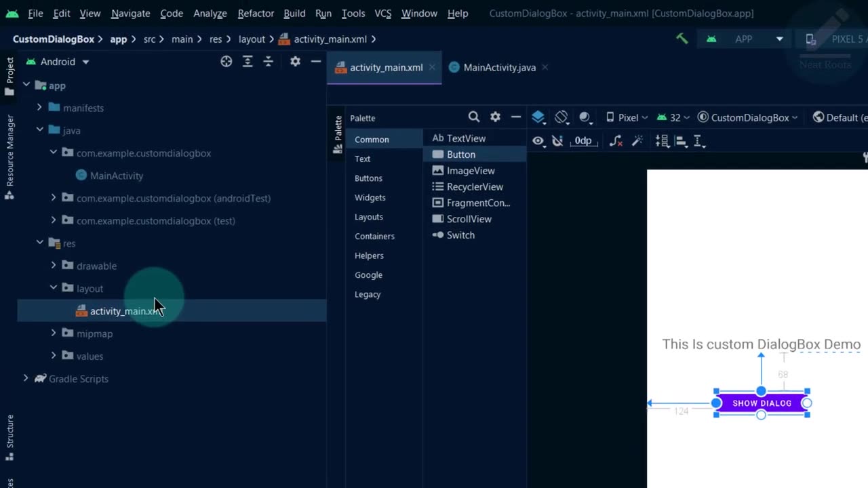868x488 pixels.
Task: Collapse the layout folder
Action: 54,288
